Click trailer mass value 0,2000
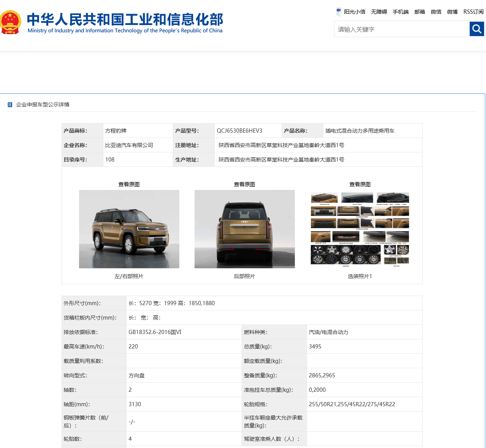The height and width of the screenshot is (448, 486). tap(317, 390)
